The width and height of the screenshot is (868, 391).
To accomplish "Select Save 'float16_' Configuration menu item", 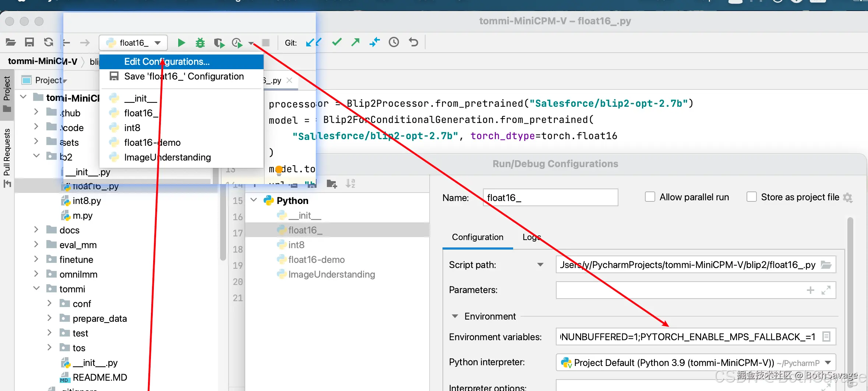I will point(181,76).
